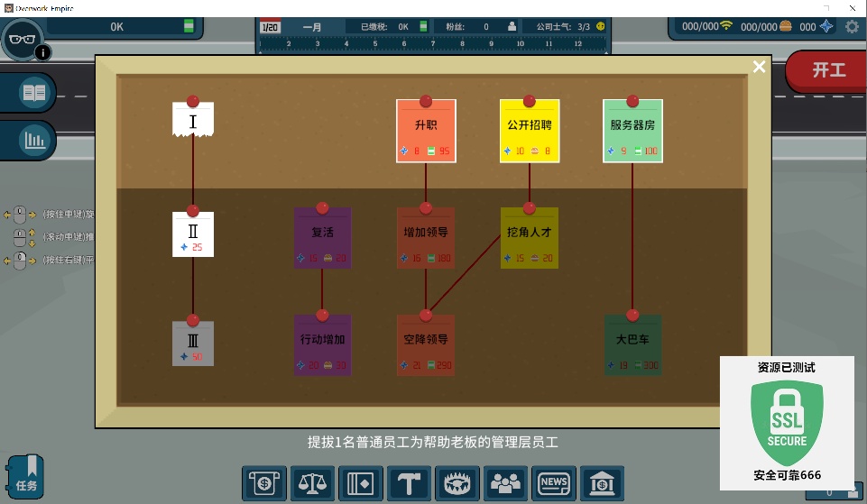Screen dimensions: 867x504
Task: Select the 大巴车 note
Action: (632, 345)
